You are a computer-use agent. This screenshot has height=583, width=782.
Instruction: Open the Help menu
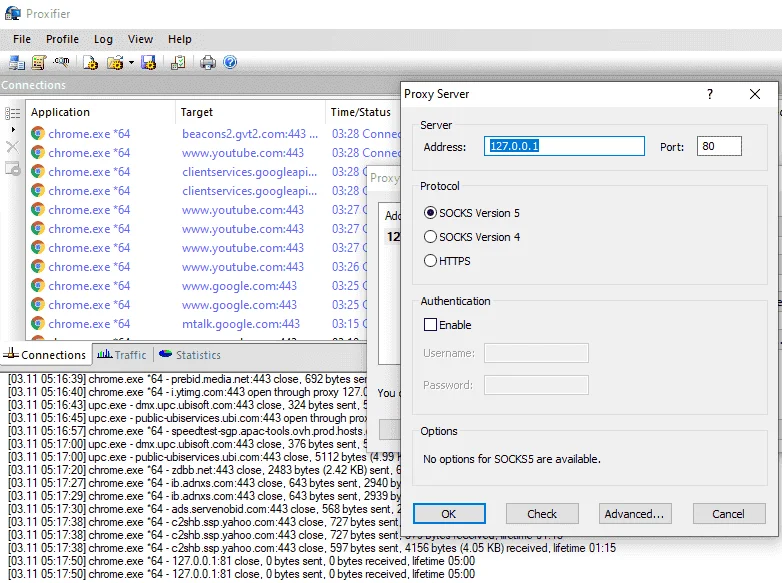point(180,39)
